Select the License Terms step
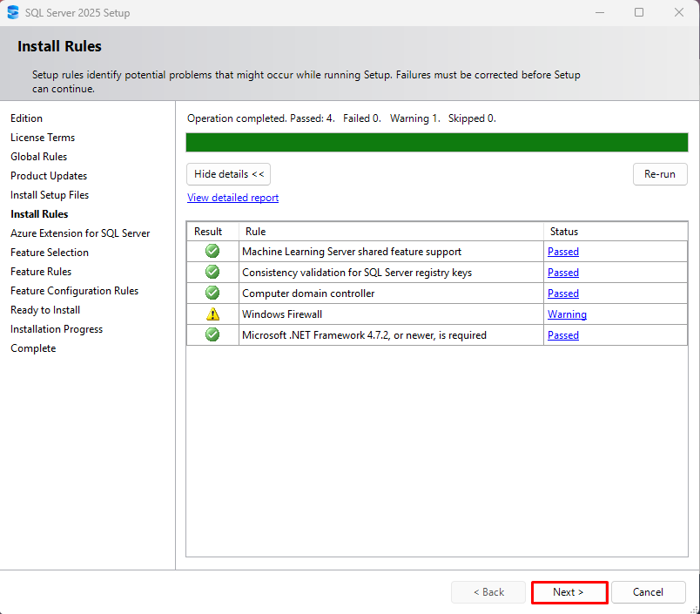Viewport: 700px width, 614px height. click(43, 138)
